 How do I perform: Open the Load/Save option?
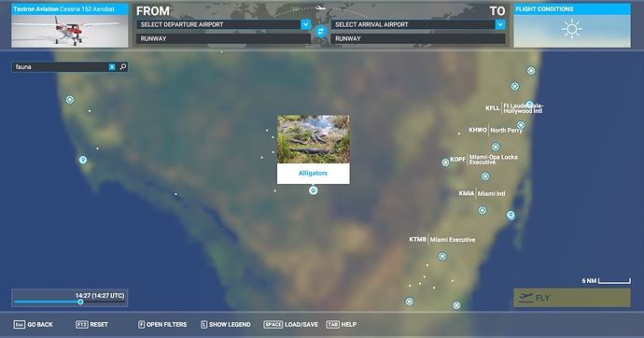coord(291,324)
